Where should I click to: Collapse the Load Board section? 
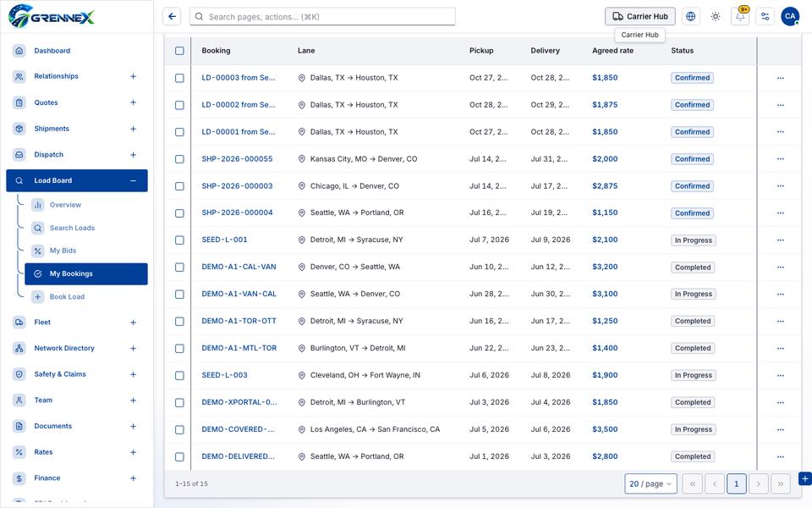pyautogui.click(x=133, y=180)
